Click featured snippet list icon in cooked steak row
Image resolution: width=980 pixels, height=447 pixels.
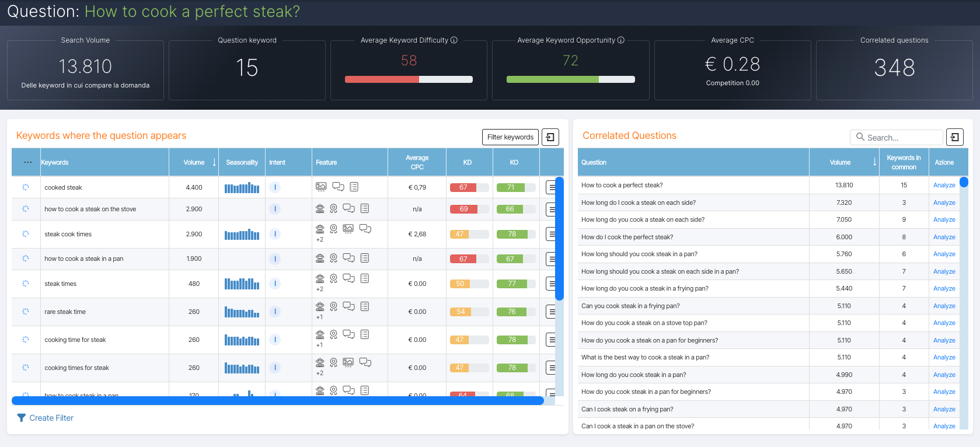point(354,187)
